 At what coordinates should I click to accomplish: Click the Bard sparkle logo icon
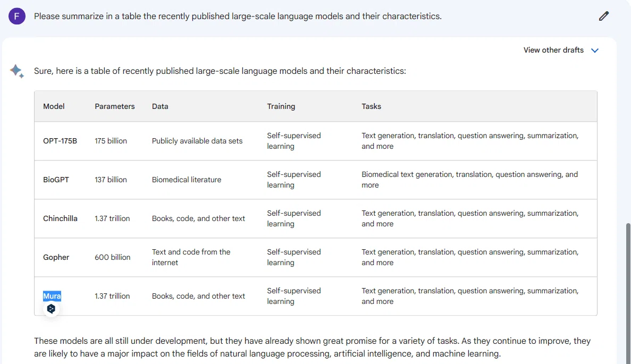point(17,71)
